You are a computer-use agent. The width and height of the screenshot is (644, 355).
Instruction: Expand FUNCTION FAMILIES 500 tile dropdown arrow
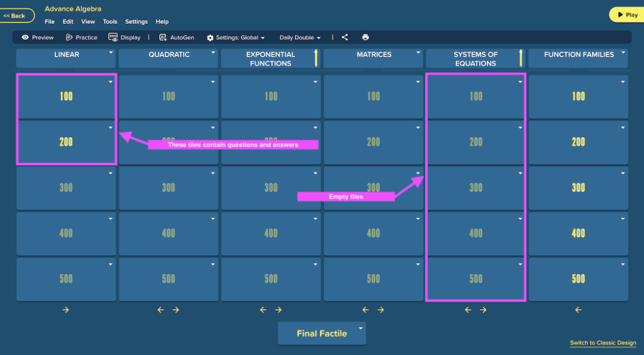click(x=623, y=264)
